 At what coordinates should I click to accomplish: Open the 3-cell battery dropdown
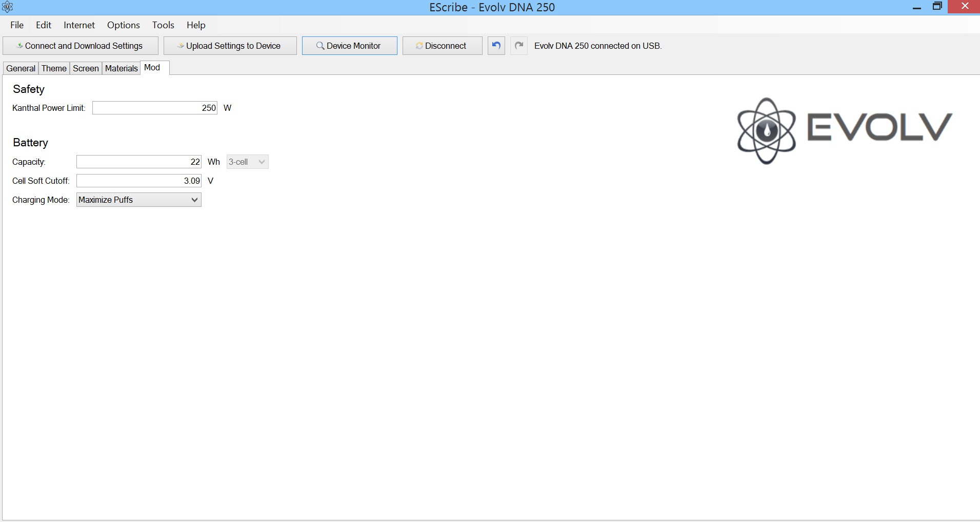[247, 162]
